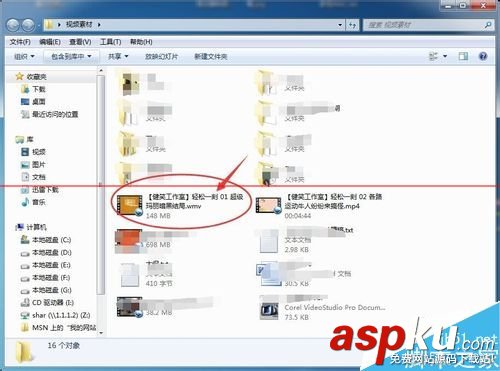Select the 2.98 KB txt file icon

269,241
